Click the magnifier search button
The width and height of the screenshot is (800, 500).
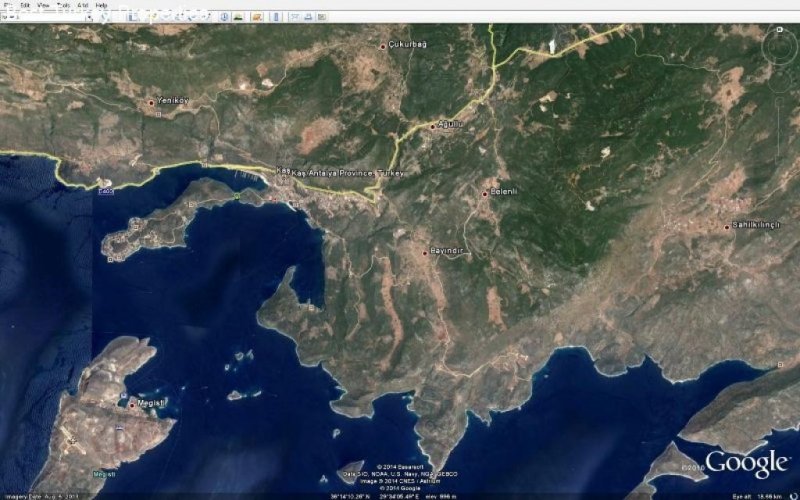(105, 17)
